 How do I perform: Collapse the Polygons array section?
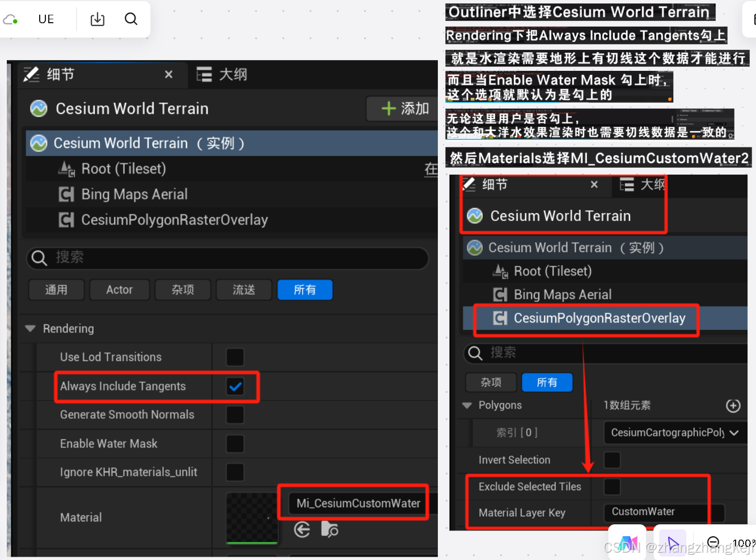click(467, 405)
